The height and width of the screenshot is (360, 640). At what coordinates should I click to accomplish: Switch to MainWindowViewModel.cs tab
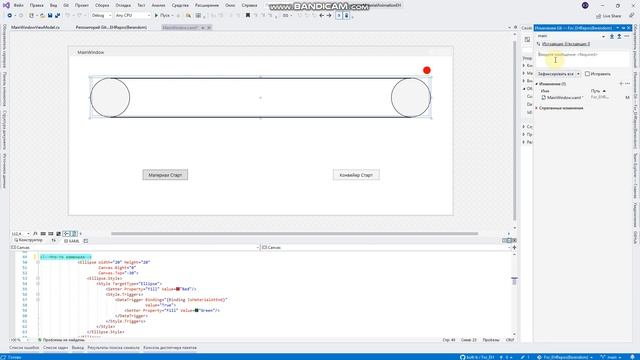pos(36,27)
